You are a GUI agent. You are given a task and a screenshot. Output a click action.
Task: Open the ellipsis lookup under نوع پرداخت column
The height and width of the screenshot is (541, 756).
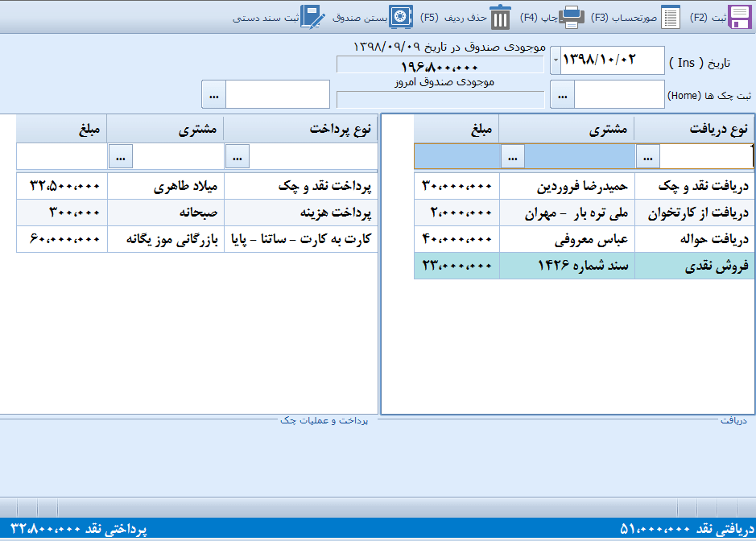(238, 155)
